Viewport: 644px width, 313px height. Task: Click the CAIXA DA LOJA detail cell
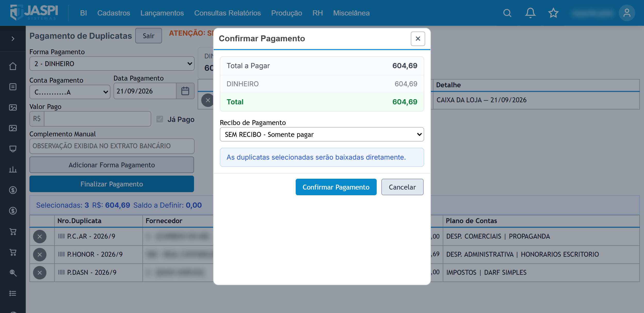tap(536, 100)
